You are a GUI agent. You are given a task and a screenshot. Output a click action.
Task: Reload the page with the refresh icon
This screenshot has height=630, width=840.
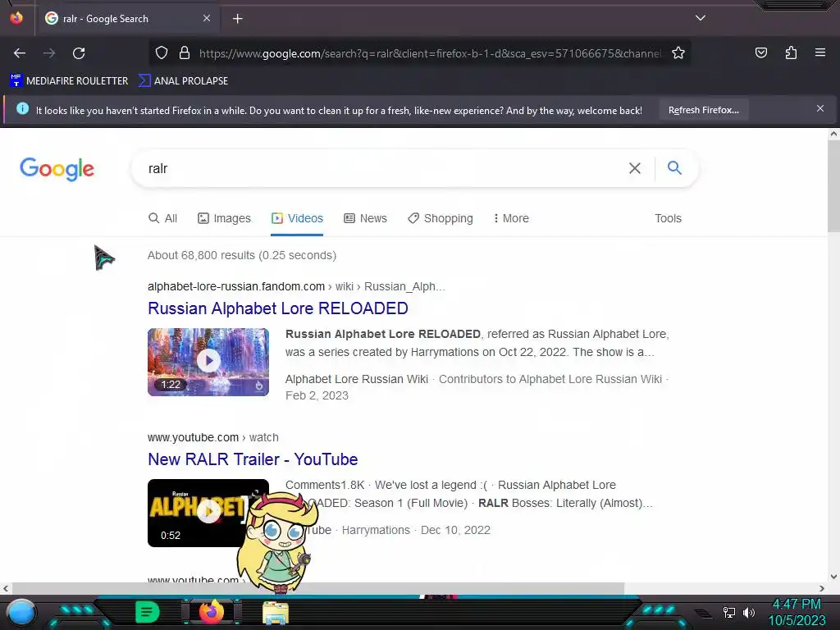coord(79,53)
